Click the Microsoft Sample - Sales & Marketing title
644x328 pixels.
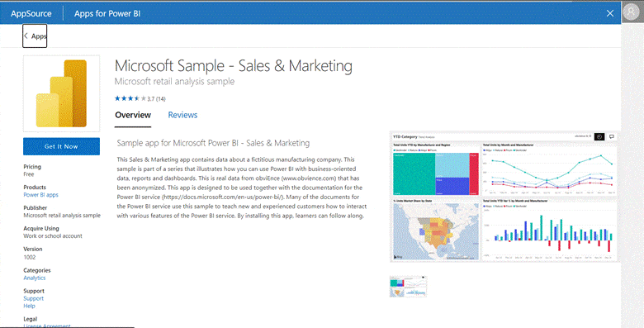(x=234, y=66)
